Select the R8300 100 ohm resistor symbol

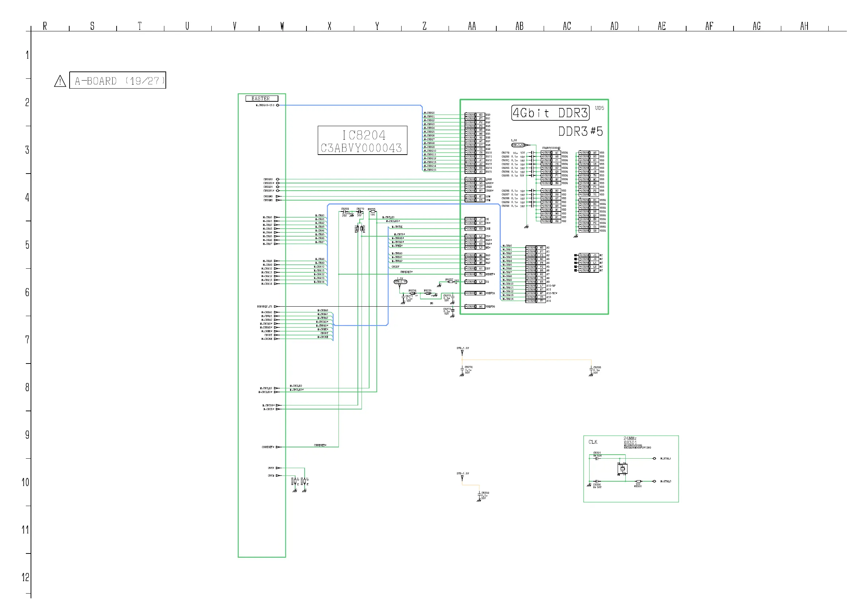638,481
